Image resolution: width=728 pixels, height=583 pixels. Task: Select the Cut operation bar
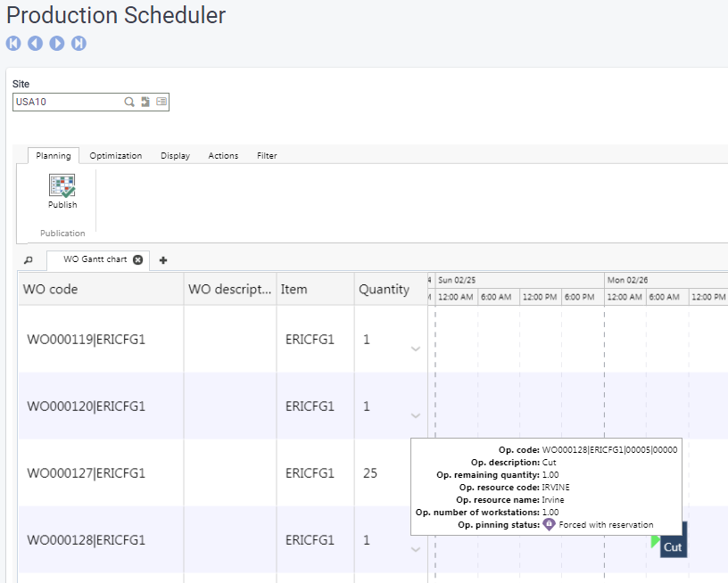673,546
